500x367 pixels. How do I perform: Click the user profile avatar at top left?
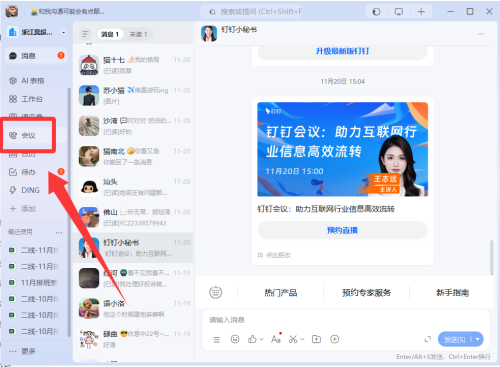12,11
